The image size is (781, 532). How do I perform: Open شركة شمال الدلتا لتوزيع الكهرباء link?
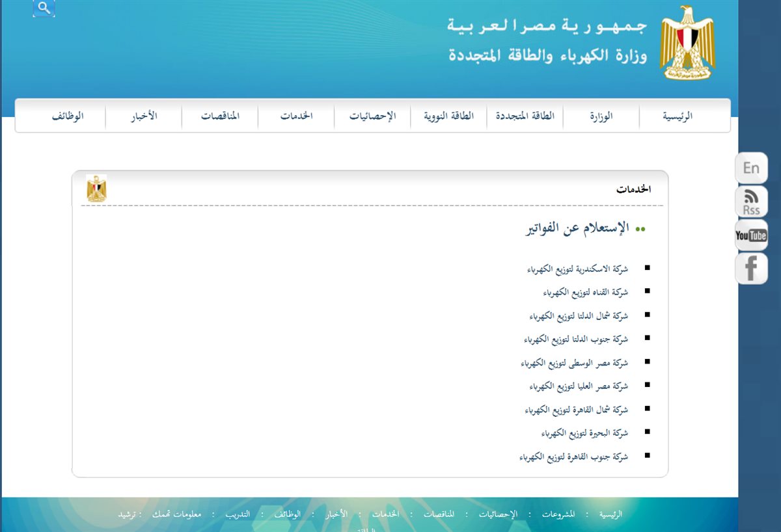579,316
